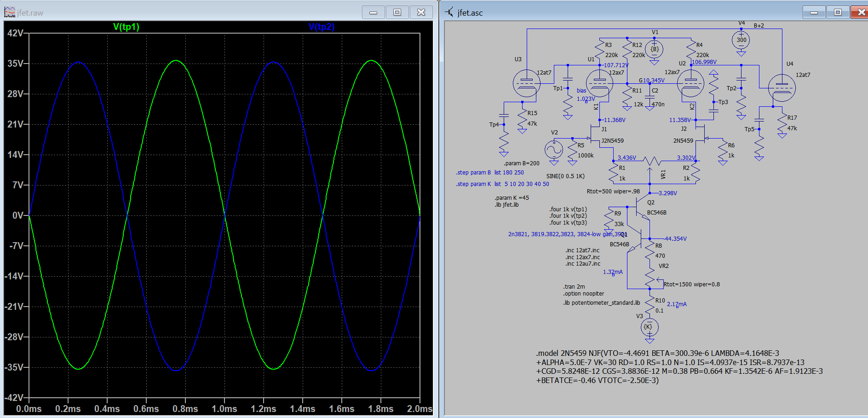Select the U2 12ax7 tube symbol
The width and height of the screenshot is (868, 418).
(x=691, y=83)
